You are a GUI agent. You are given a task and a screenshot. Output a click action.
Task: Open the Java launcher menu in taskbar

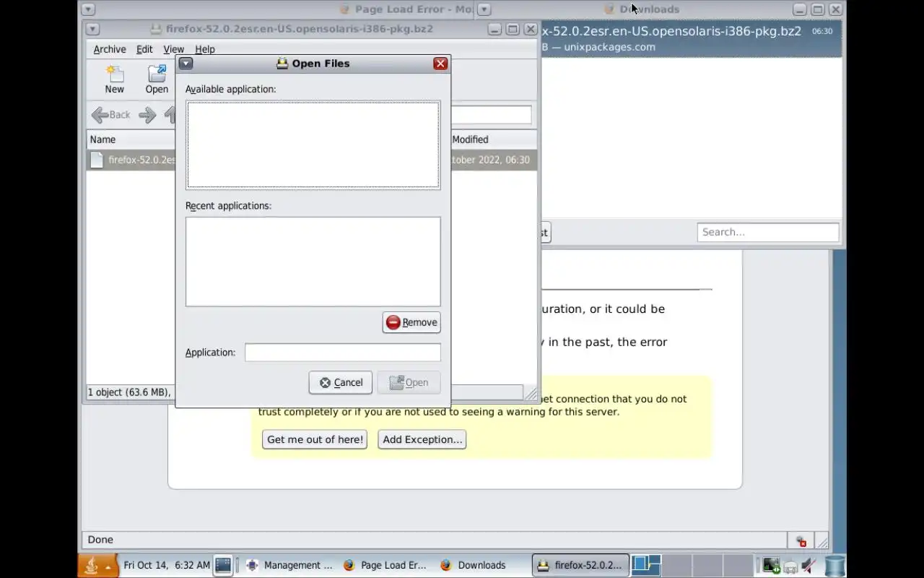[x=97, y=565]
